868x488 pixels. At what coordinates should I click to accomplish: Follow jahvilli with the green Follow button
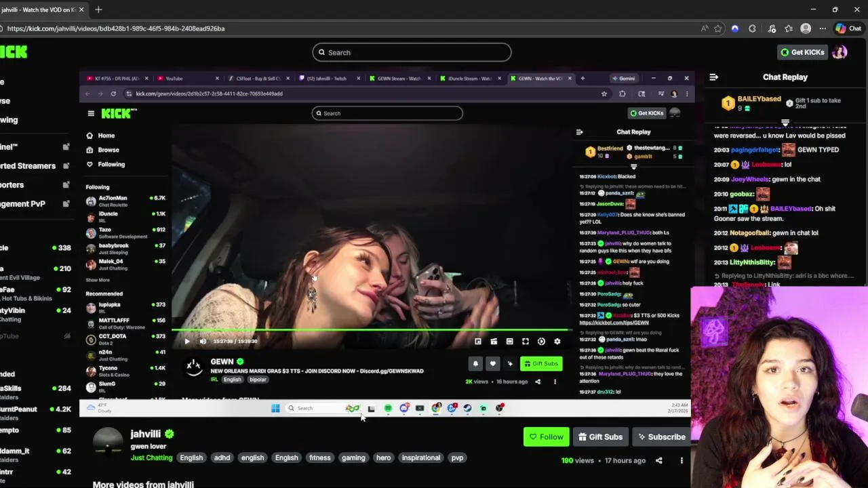(547, 436)
